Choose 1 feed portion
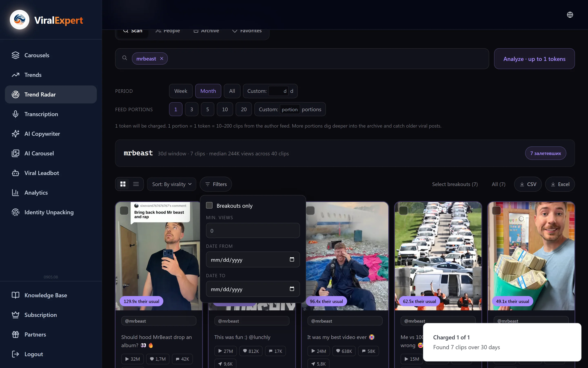Viewport: 588px width, 368px height. 176,109
